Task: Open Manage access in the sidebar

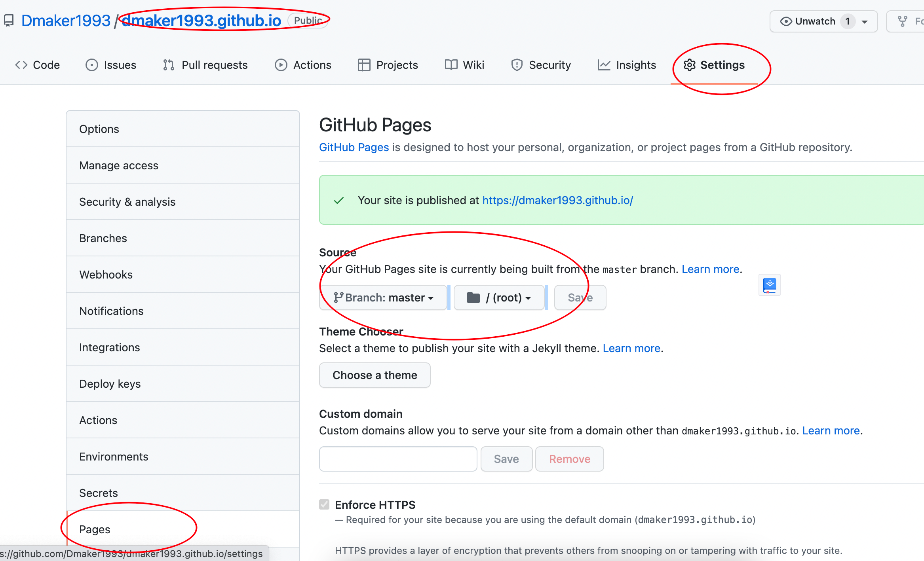Action: pos(183,165)
